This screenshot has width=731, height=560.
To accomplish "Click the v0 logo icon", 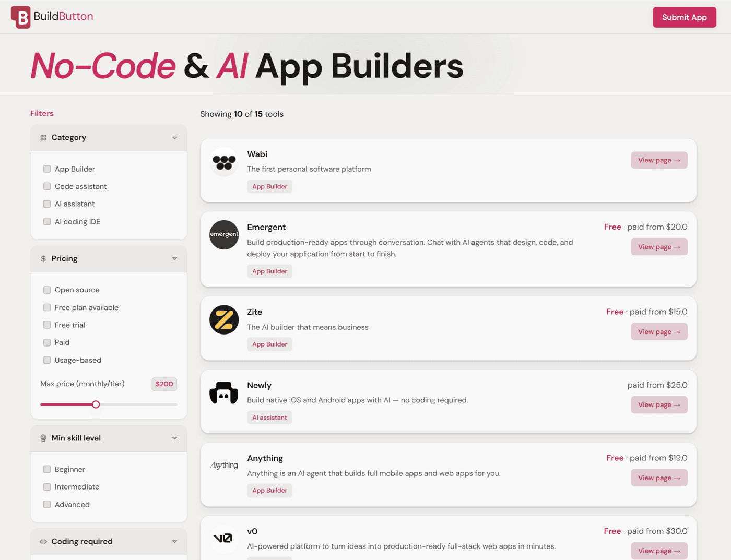I will 223,538.
